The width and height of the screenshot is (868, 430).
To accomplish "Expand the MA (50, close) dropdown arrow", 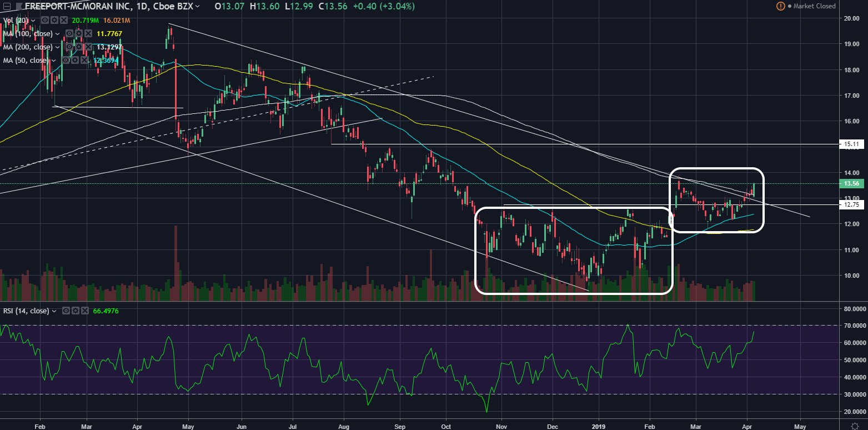I will point(53,61).
